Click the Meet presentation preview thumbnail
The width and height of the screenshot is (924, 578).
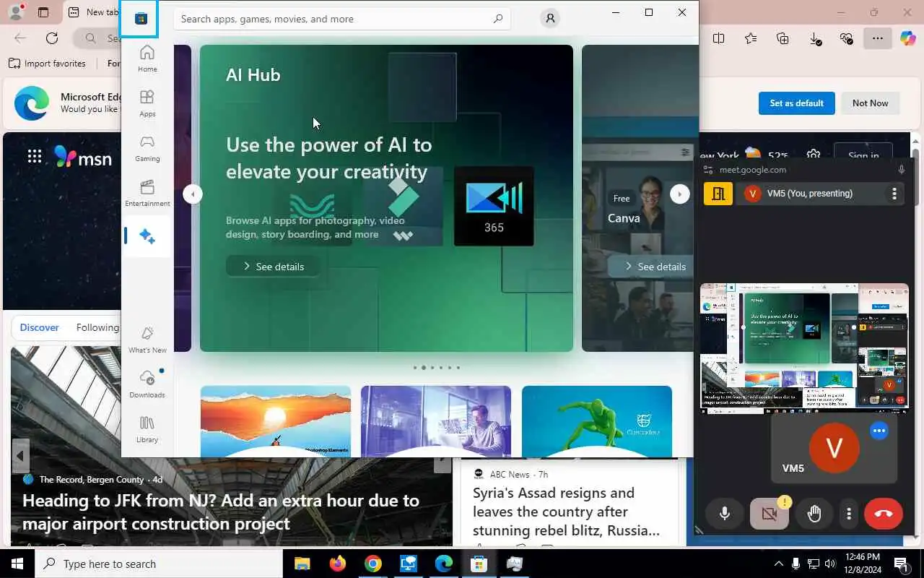point(804,348)
